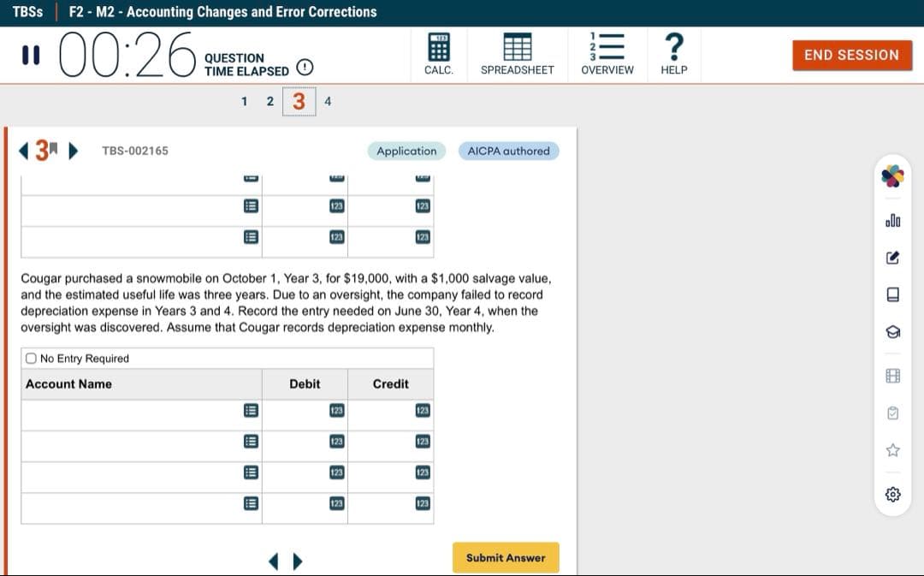Open the bar chart stats icon in sidebar
Screen dimensions: 924x576
892,221
